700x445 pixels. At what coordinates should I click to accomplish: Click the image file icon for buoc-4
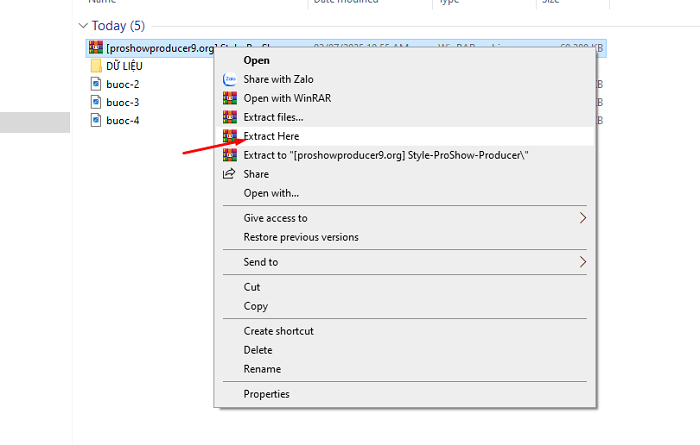(x=96, y=121)
